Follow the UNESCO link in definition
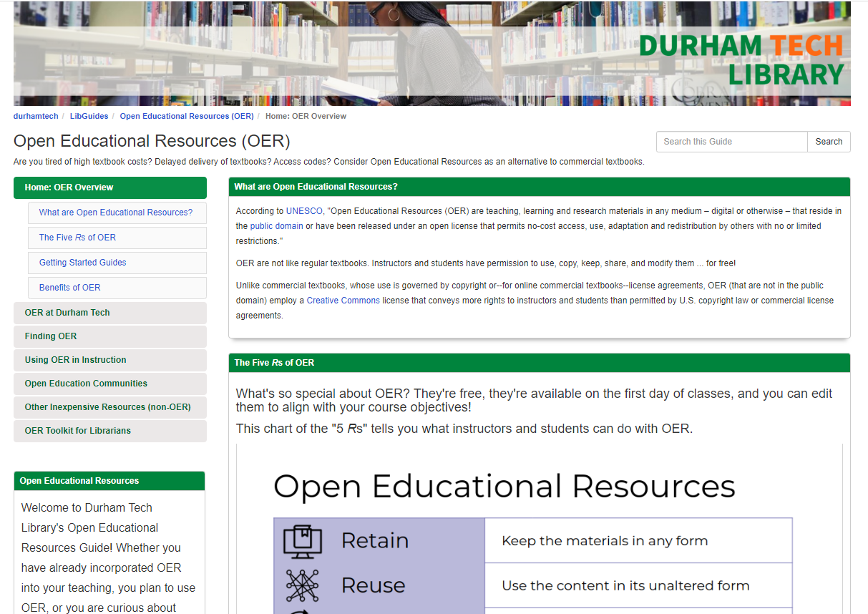Viewport: 868px width, 614px height. [x=304, y=211]
